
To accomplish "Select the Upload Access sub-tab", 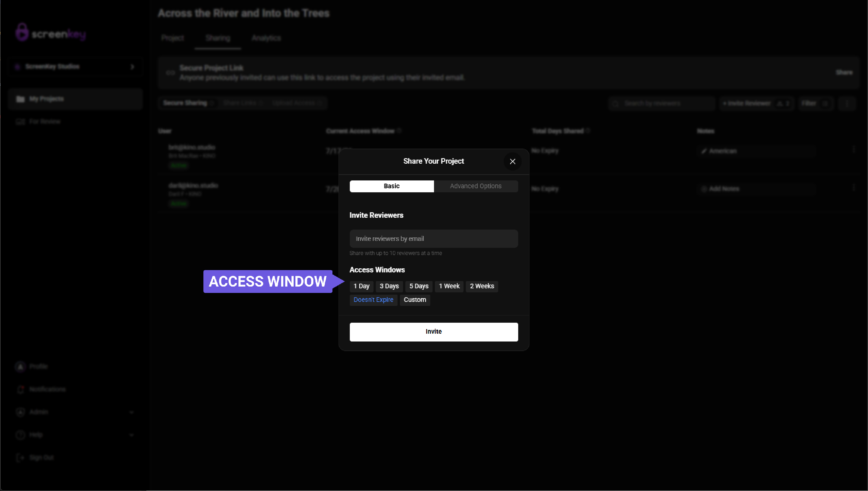I will (297, 103).
